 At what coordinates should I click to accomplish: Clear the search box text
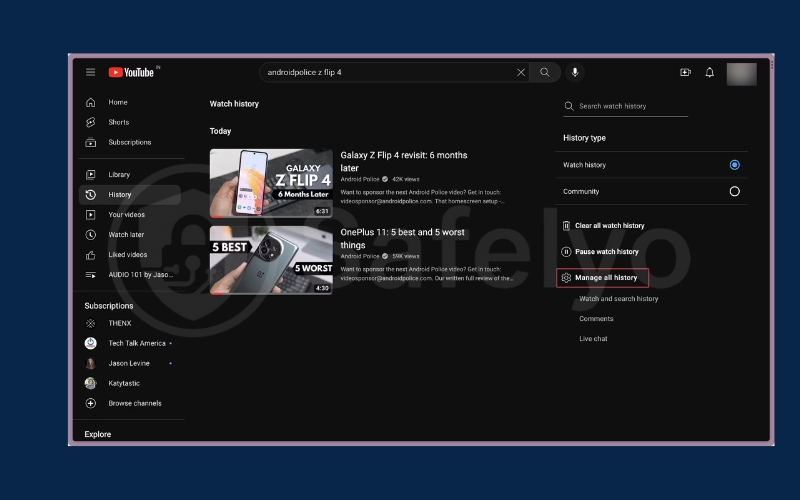(520, 72)
